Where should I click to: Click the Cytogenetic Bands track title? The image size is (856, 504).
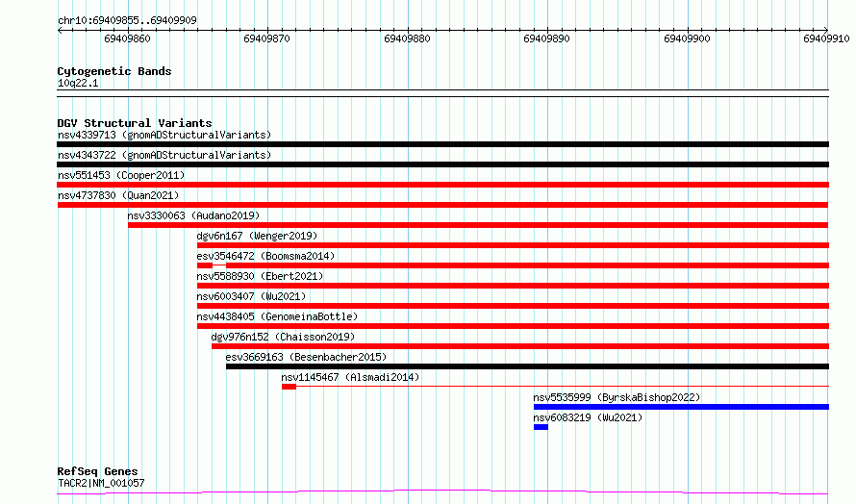pyautogui.click(x=114, y=71)
